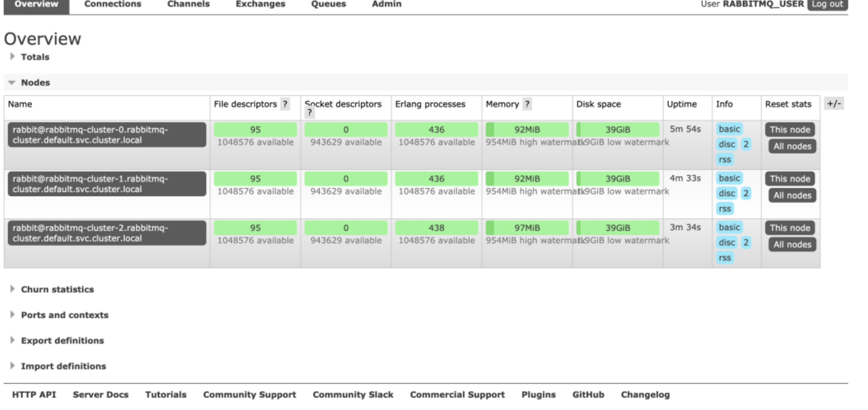Open the Import definitions section
868x410 pixels.
(63, 366)
